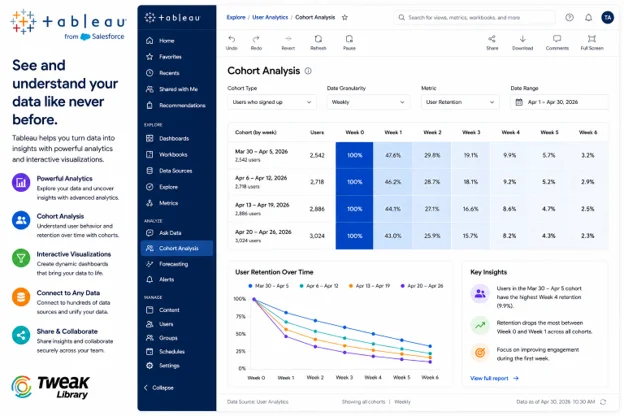Screen dimensions: 624x416
Task: Click the 25.9% Week 2 cell
Action: click(x=432, y=236)
